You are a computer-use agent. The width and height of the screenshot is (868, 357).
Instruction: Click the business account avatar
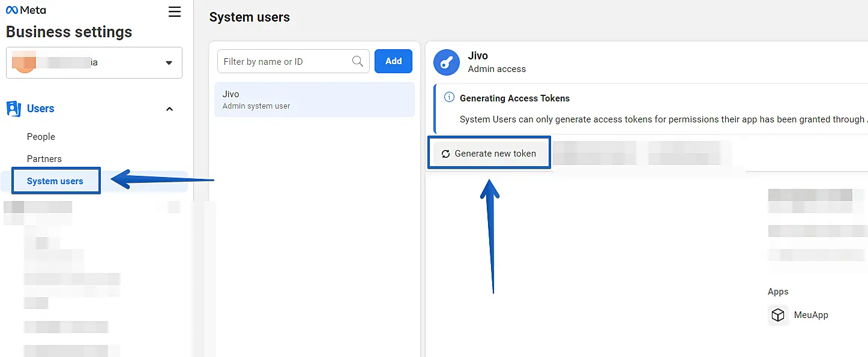click(x=24, y=62)
